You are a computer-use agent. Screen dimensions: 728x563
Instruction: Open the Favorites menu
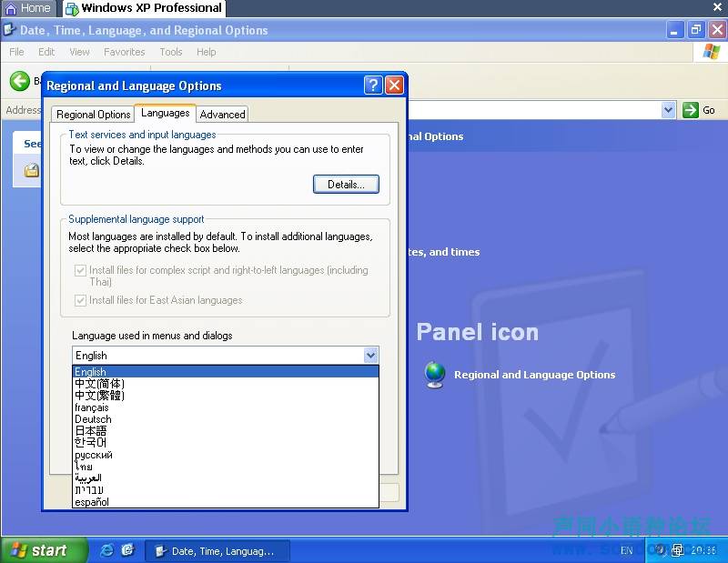click(x=124, y=52)
